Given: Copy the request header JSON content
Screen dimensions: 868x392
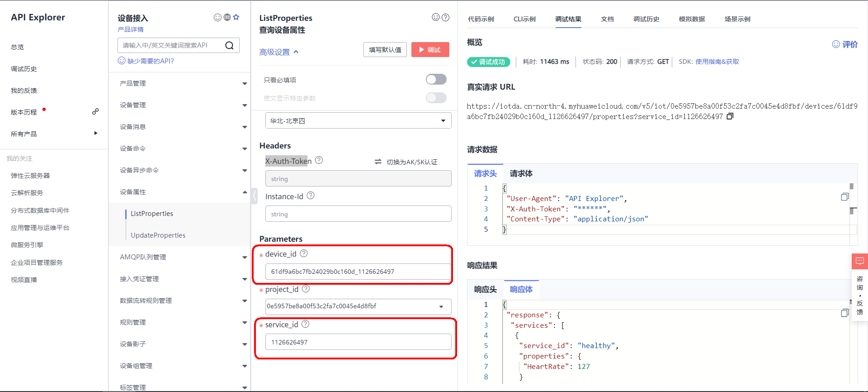Looking at the screenshot, I should [844, 197].
